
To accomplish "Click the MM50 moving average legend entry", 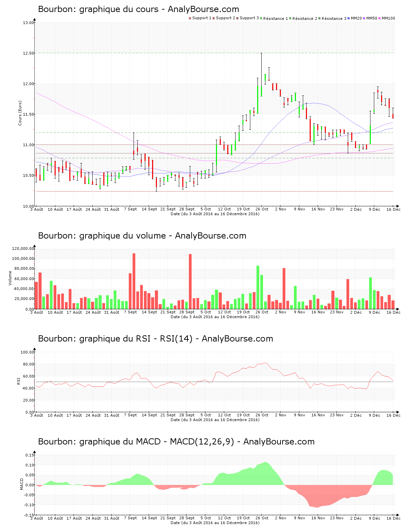I will tap(370, 18).
